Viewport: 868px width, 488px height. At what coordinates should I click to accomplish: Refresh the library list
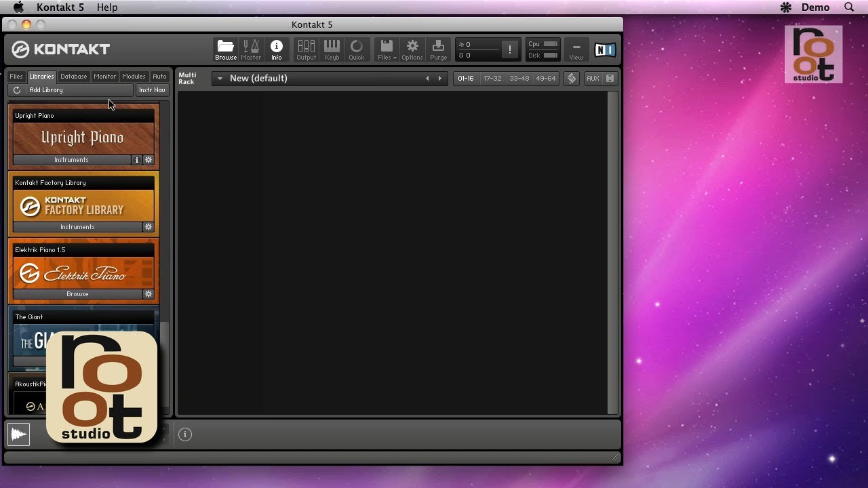tap(17, 90)
